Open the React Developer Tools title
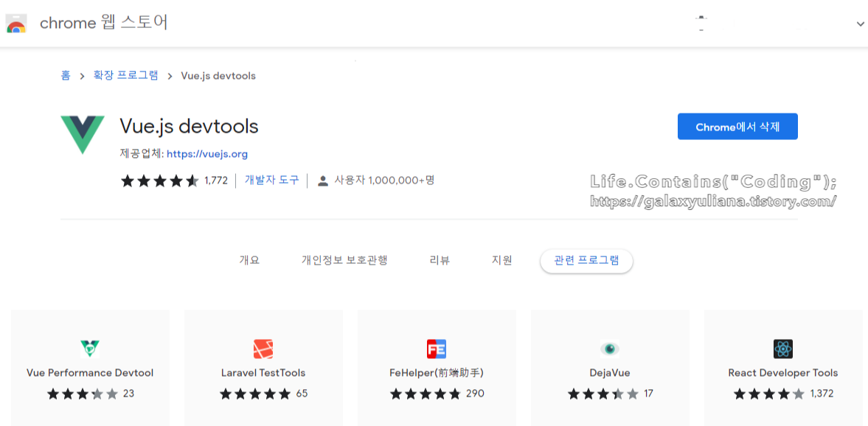This screenshot has width=868, height=426. click(x=783, y=373)
